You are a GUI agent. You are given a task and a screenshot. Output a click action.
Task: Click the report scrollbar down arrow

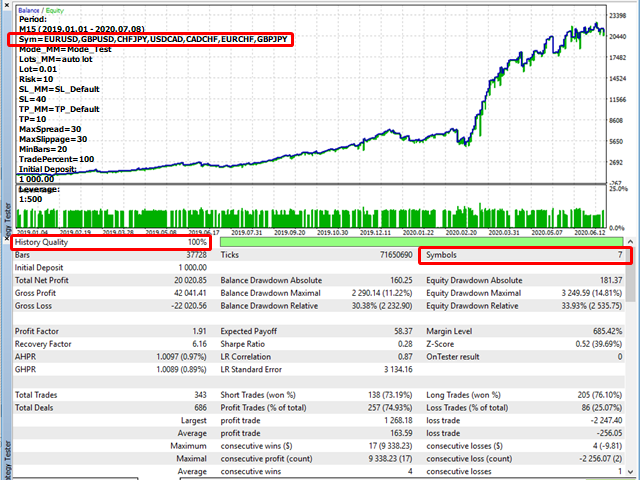point(632,473)
